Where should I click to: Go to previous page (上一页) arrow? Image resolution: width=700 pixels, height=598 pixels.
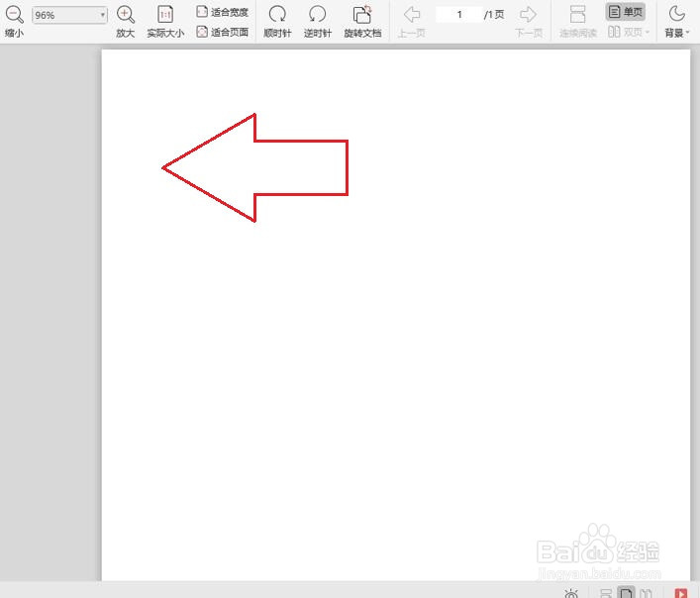(x=412, y=15)
